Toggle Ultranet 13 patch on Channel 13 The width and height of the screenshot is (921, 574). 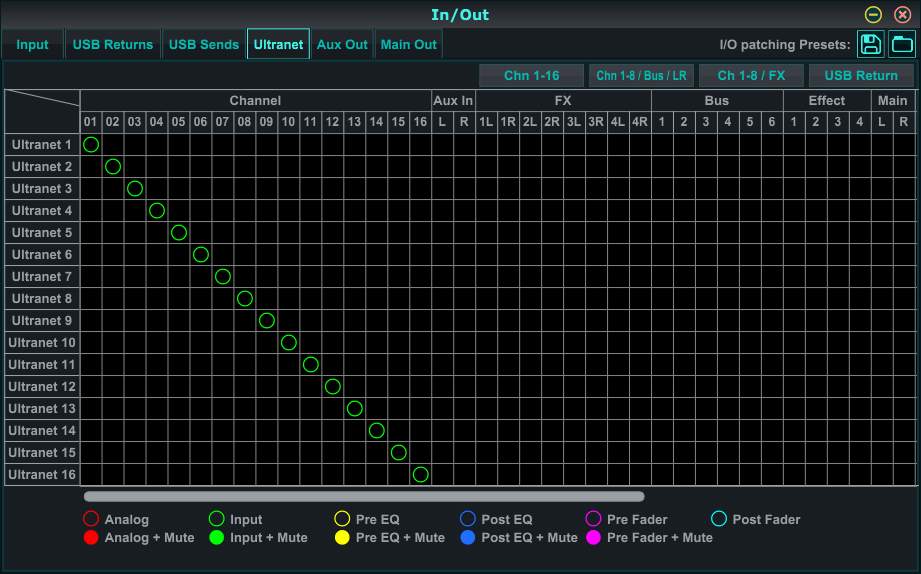click(x=355, y=408)
